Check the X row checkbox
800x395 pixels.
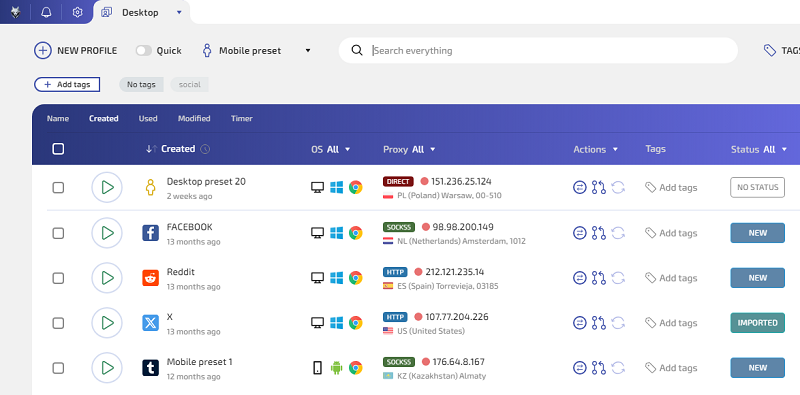click(58, 323)
